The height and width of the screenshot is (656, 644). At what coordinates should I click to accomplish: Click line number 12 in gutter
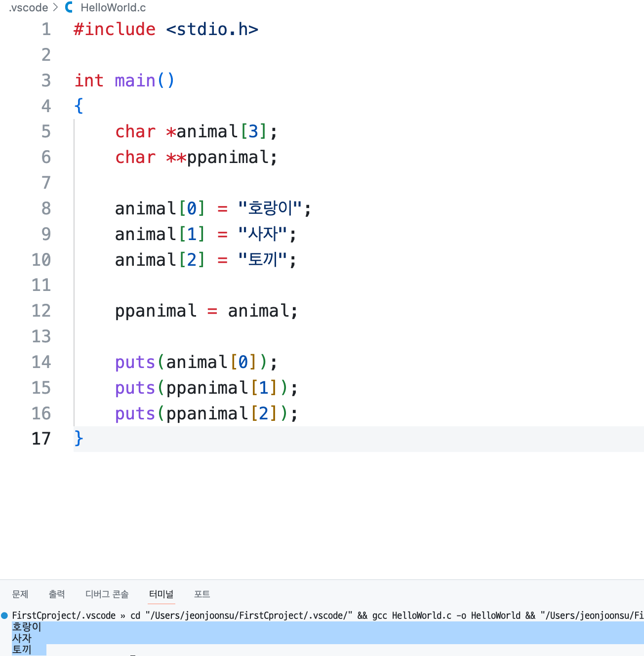(x=41, y=311)
